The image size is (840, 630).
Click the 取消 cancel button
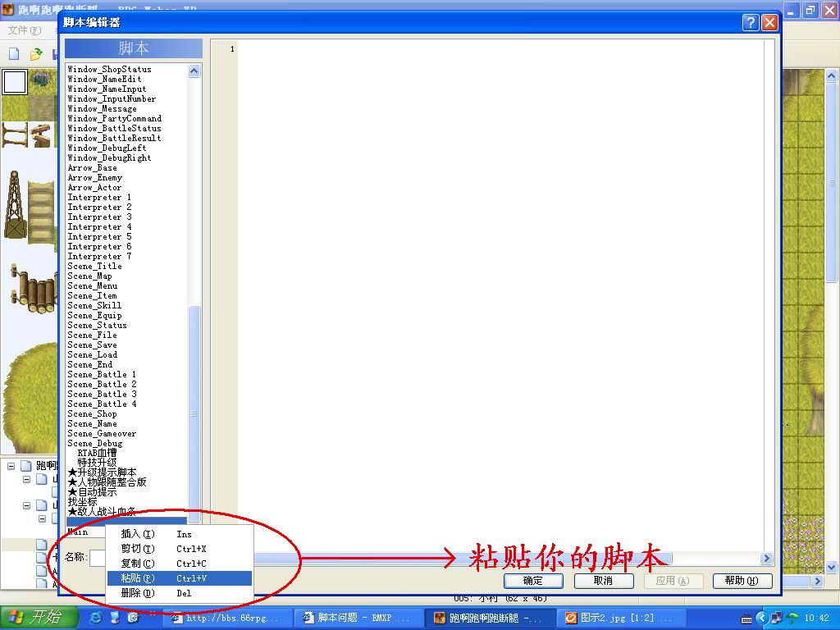[x=603, y=581]
